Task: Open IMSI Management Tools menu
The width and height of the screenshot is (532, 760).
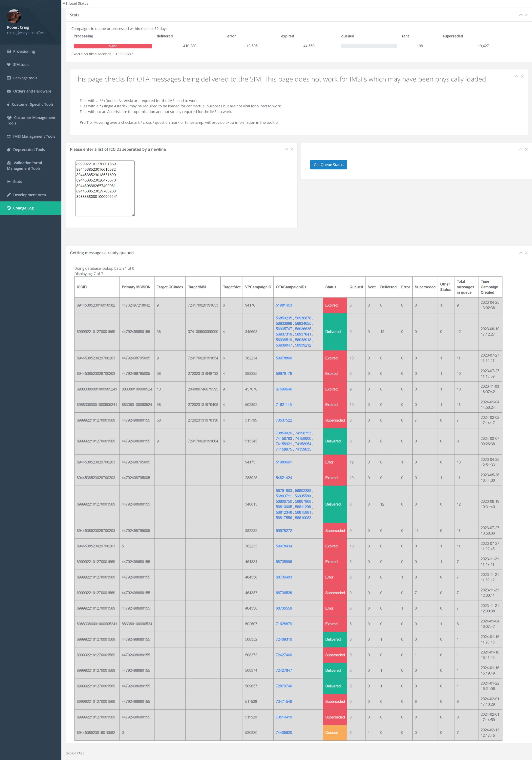Action: coord(34,136)
